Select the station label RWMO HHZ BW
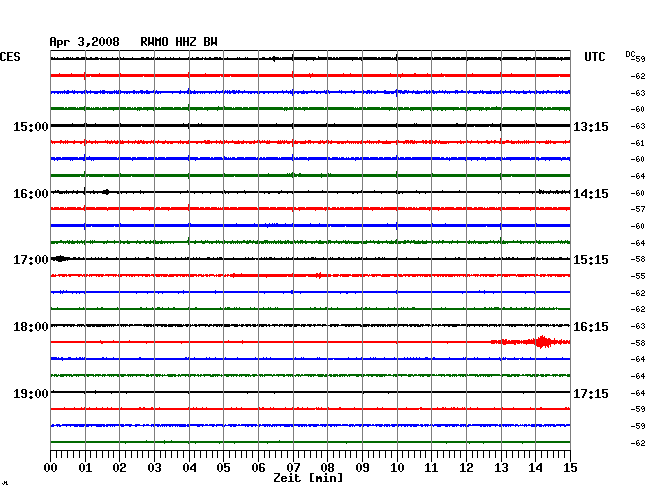The image size is (650, 494). click(179, 42)
